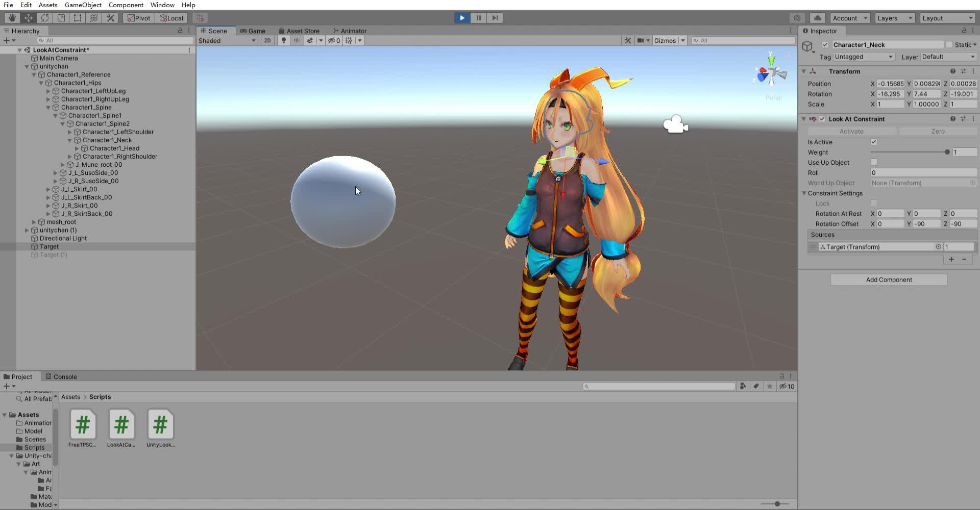
Task: Click the Add Component button
Action: pos(889,280)
